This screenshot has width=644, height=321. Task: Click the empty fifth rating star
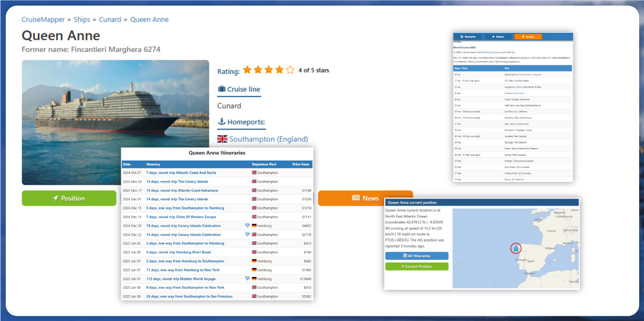click(x=290, y=70)
